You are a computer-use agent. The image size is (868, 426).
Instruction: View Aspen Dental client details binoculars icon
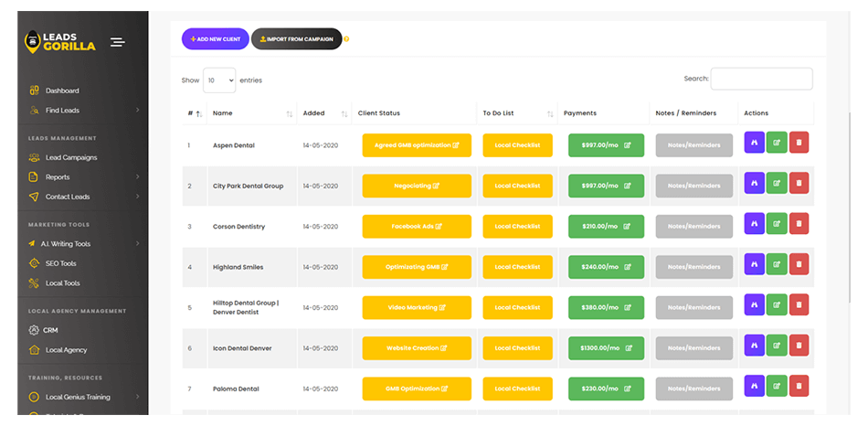[754, 143]
